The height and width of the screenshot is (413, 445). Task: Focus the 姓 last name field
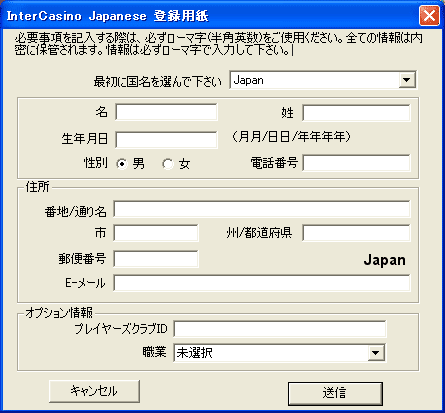click(x=356, y=113)
